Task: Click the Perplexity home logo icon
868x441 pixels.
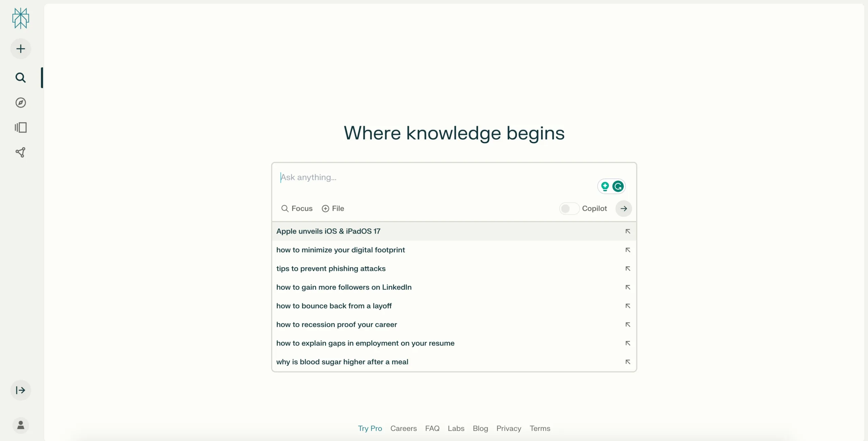Action: [21, 18]
